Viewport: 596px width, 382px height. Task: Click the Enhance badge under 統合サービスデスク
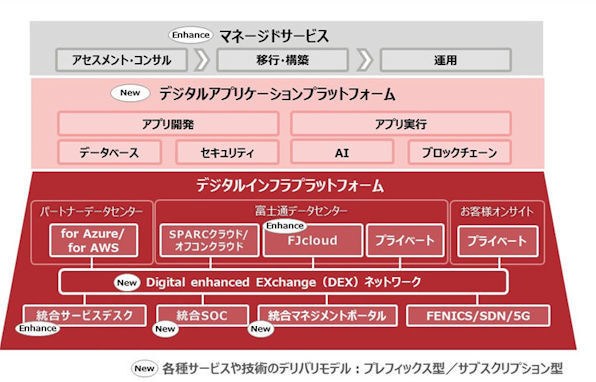point(38,328)
